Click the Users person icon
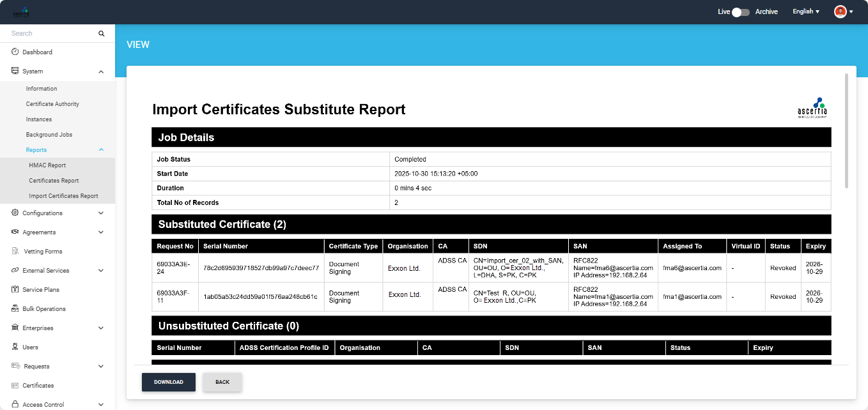Image resolution: width=868 pixels, height=410 pixels. tap(15, 347)
